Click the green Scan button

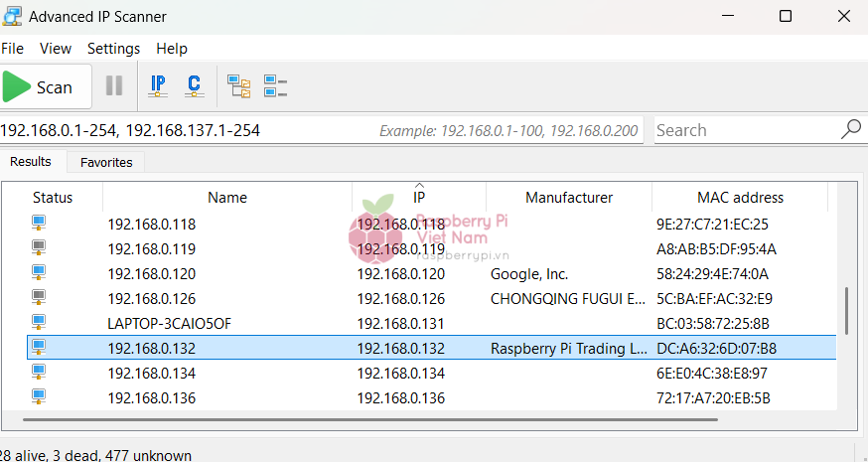(40, 86)
